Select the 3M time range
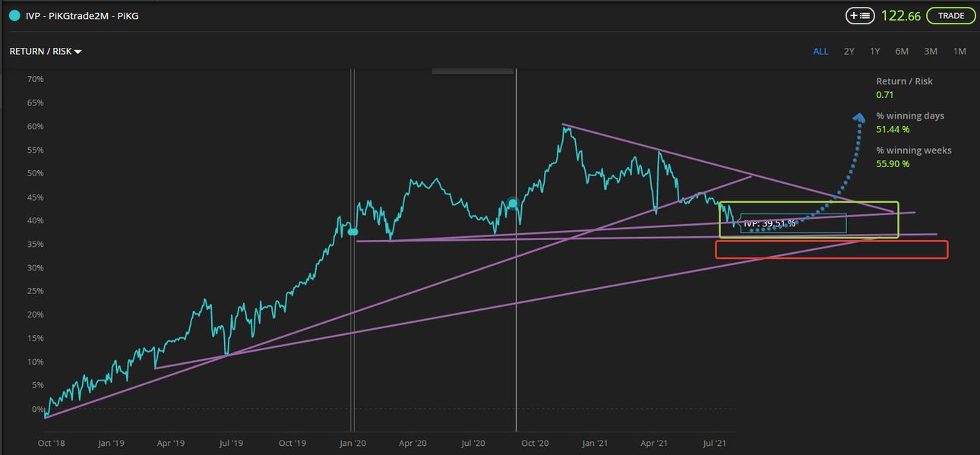This screenshot has width=980, height=455. [x=931, y=52]
